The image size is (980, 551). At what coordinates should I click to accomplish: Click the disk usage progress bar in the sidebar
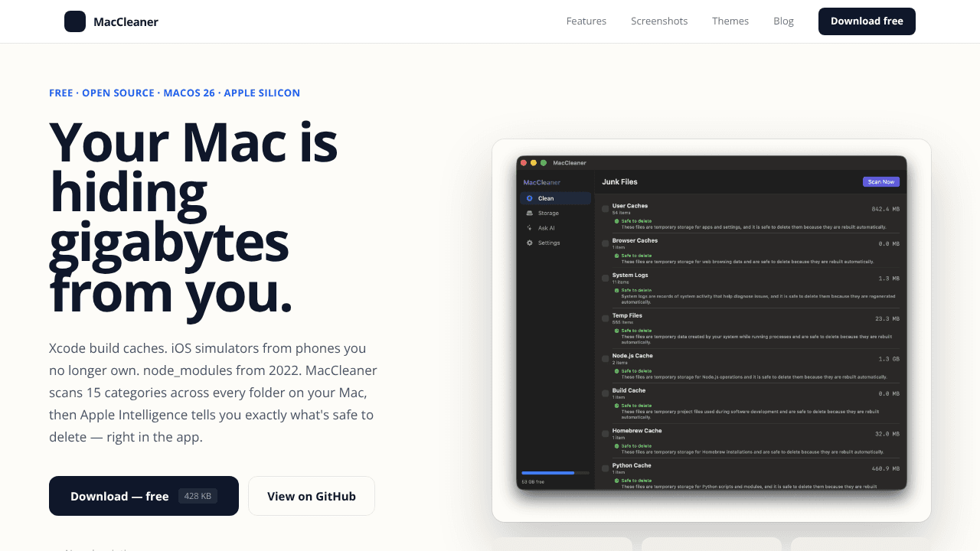click(x=556, y=473)
